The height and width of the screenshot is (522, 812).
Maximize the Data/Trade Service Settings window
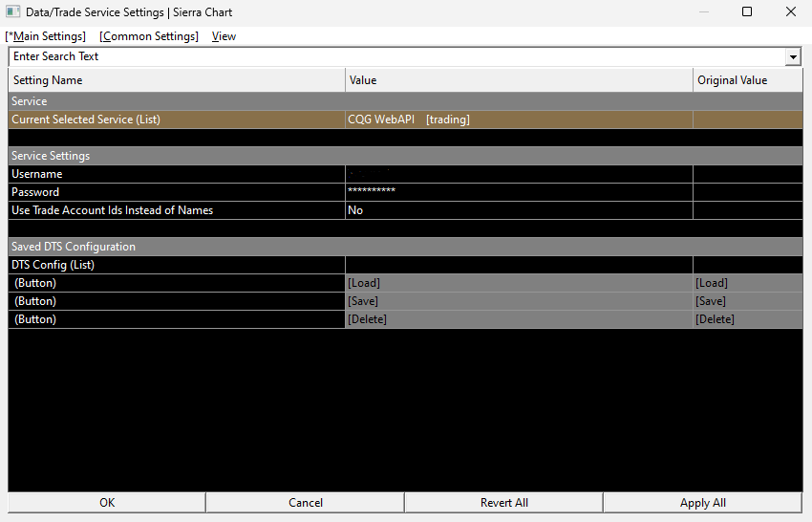pos(747,11)
